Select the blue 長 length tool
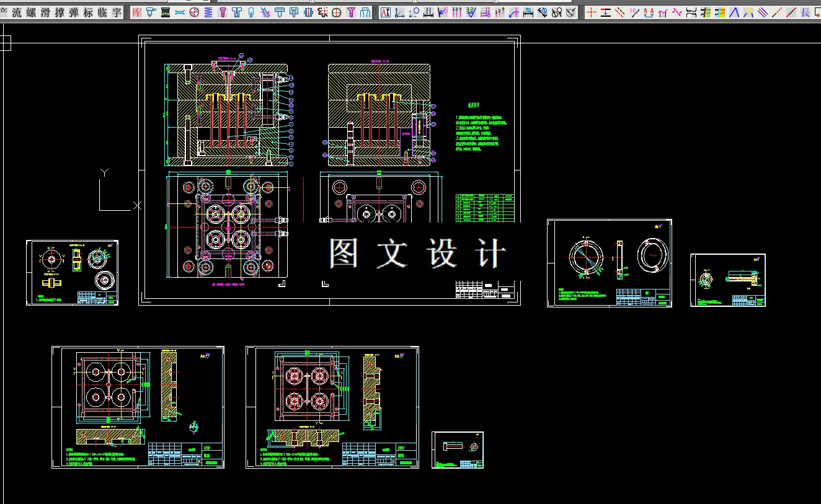The image size is (821, 504). click(805, 12)
